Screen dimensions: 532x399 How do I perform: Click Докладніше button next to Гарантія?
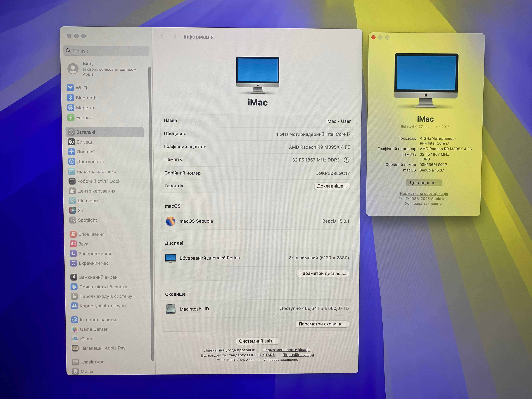click(x=332, y=186)
